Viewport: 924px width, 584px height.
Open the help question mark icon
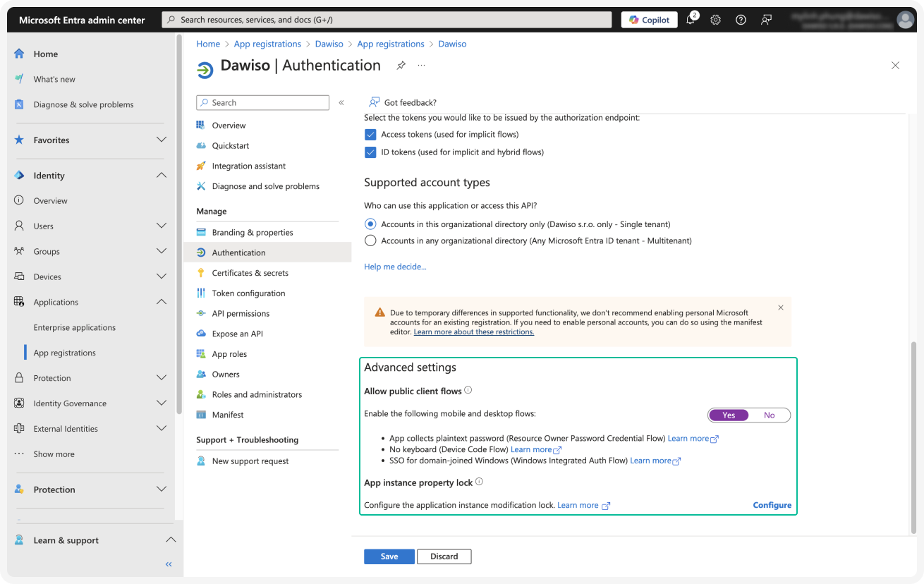tap(741, 20)
